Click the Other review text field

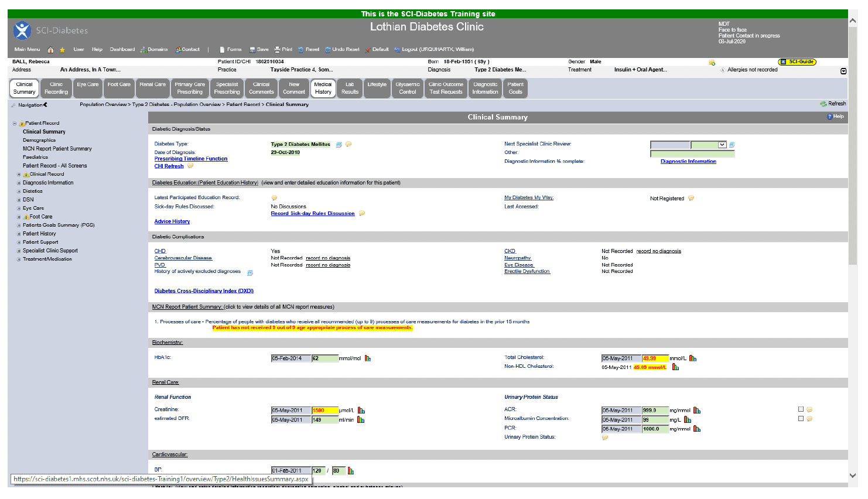(x=692, y=153)
